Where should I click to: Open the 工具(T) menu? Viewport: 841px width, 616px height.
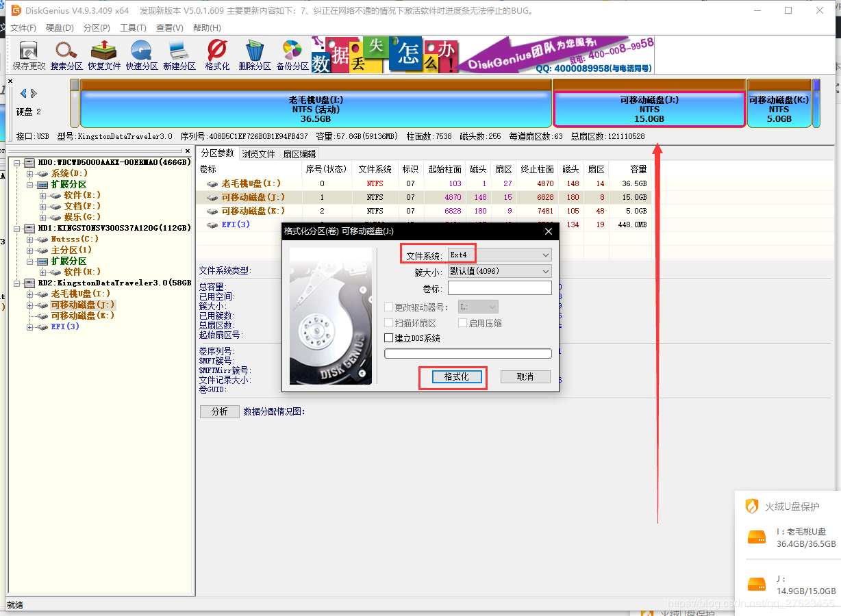pyautogui.click(x=133, y=28)
